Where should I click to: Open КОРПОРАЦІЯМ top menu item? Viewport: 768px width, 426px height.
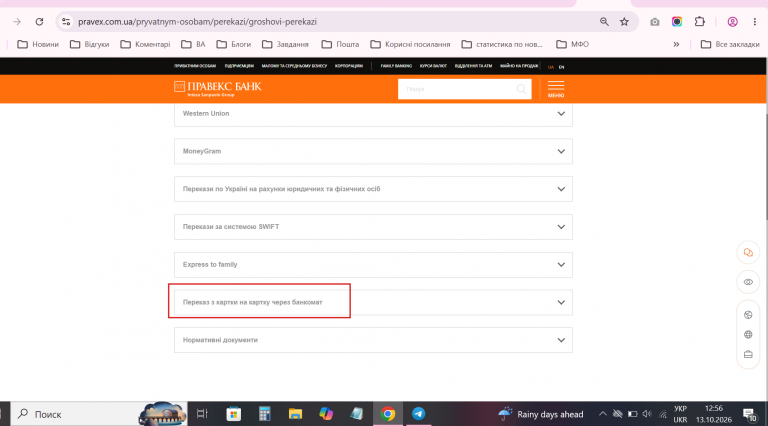tap(349, 66)
